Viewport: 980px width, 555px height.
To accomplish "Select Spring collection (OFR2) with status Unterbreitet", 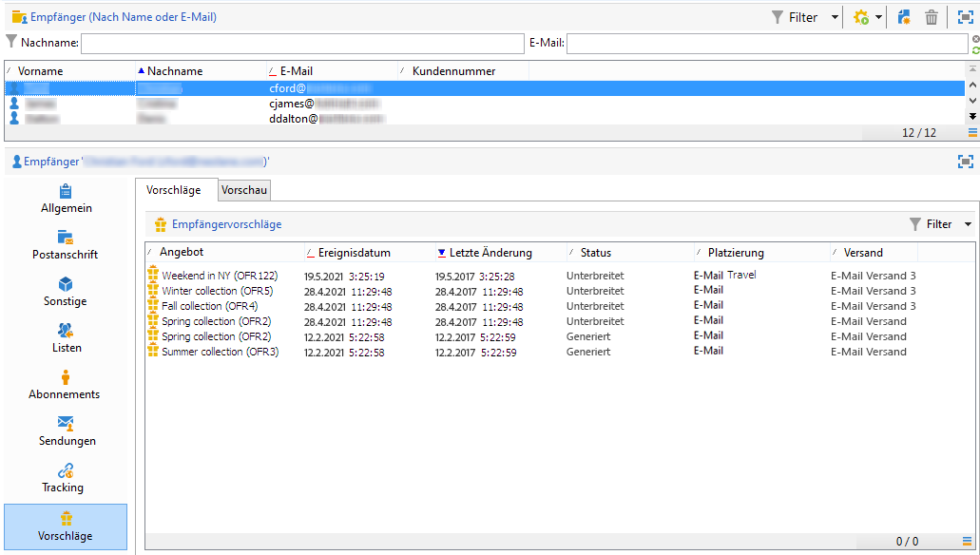I will coord(217,321).
